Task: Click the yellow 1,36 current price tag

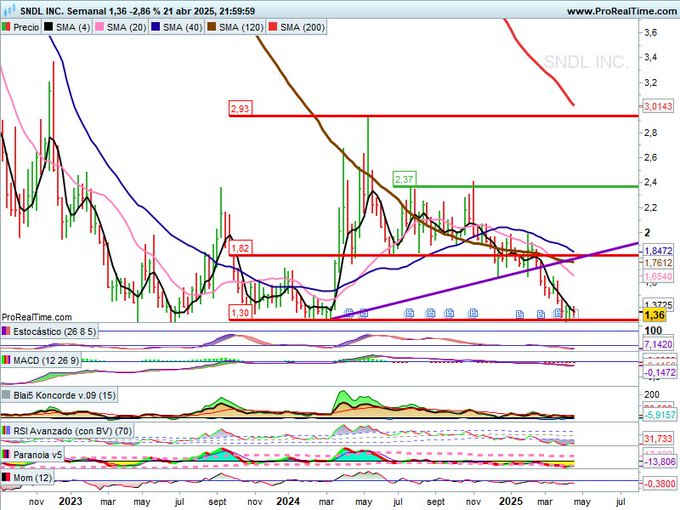Action: [x=654, y=316]
